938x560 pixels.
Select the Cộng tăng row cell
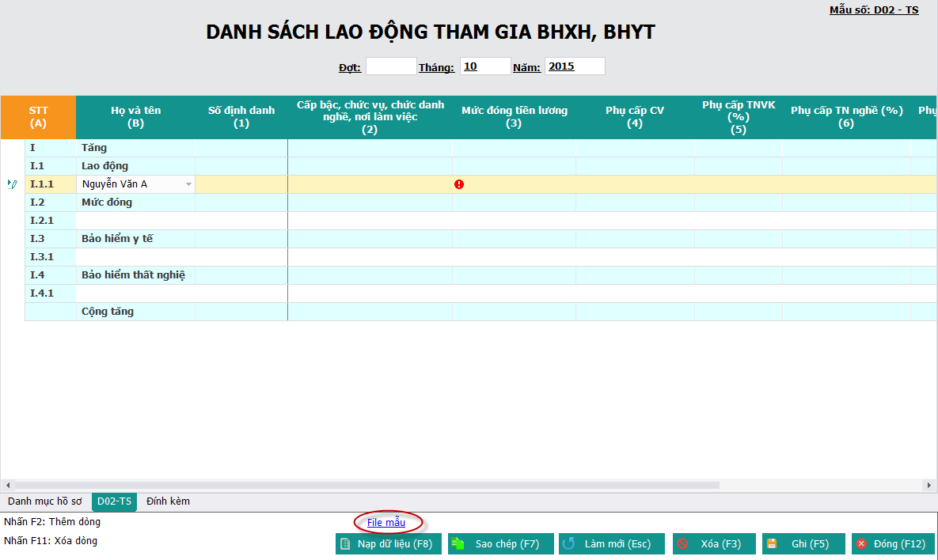coord(136,312)
